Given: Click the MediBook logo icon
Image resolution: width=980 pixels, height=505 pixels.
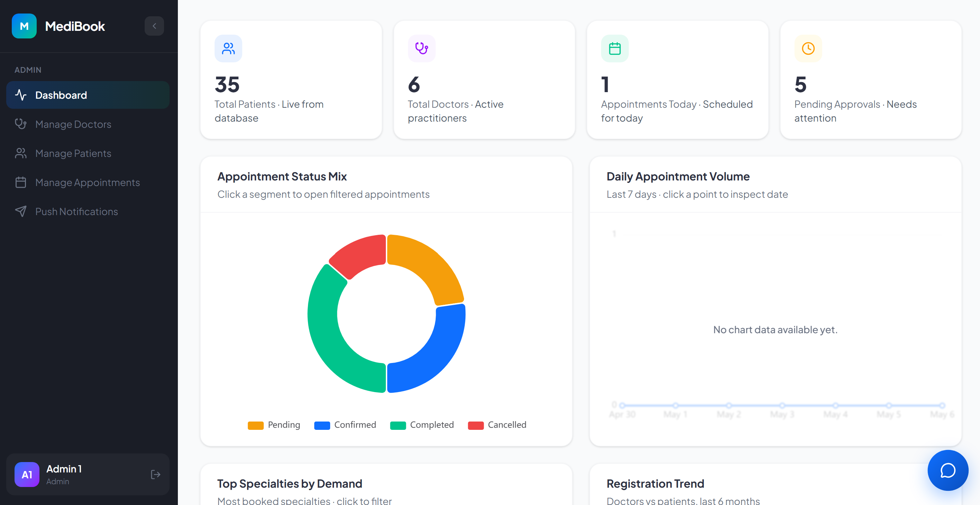Looking at the screenshot, I should click(24, 26).
